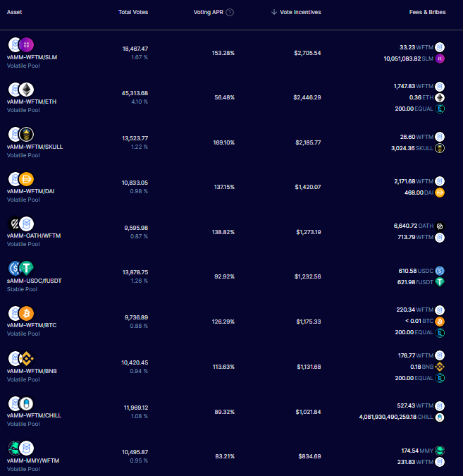The image size is (463, 476).
Task: Sort the table by Total Votes
Action: tap(132, 13)
